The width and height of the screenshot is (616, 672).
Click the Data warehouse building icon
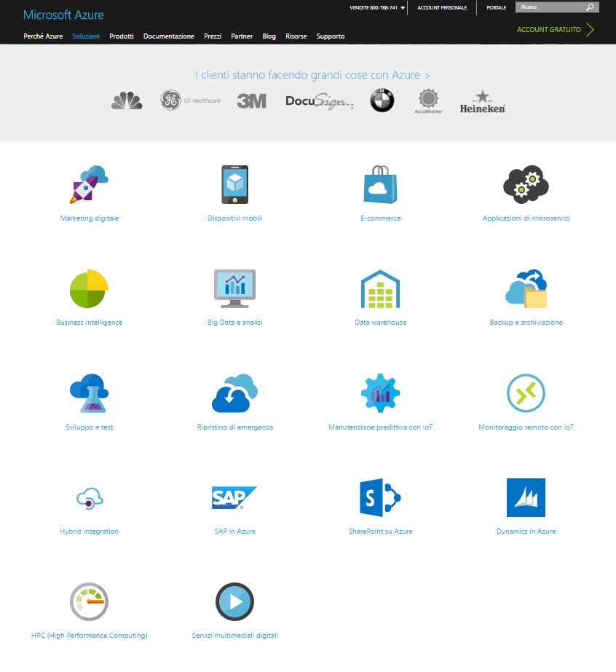click(x=380, y=288)
